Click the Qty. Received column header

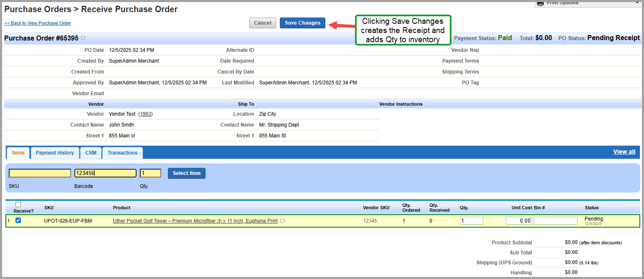tap(439, 208)
